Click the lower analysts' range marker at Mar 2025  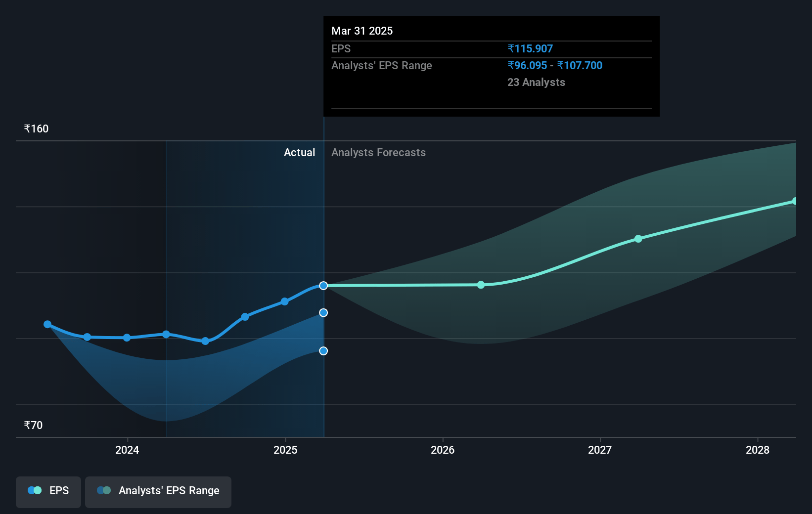[323, 351]
